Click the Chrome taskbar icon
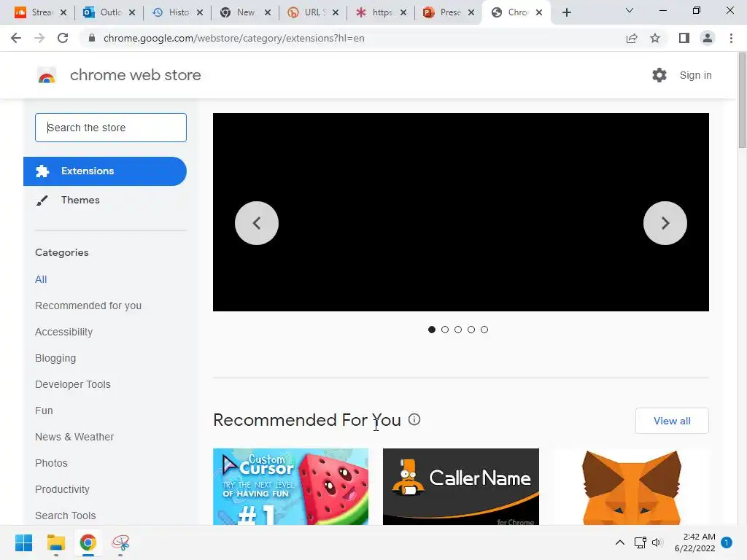This screenshot has width=747, height=560. point(88,542)
